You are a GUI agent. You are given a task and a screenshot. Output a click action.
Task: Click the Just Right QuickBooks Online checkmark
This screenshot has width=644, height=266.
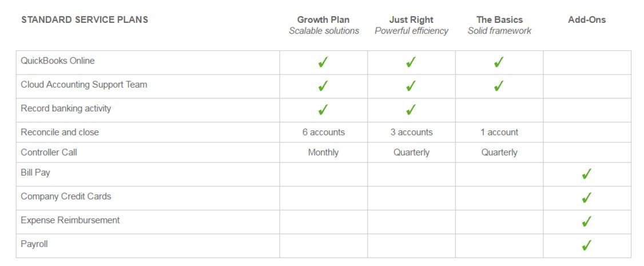(x=411, y=62)
